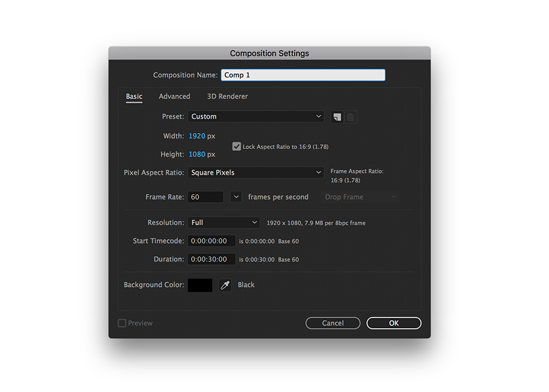This screenshot has width=549, height=392.
Task: Open the 3D Renderer tab
Action: click(228, 96)
